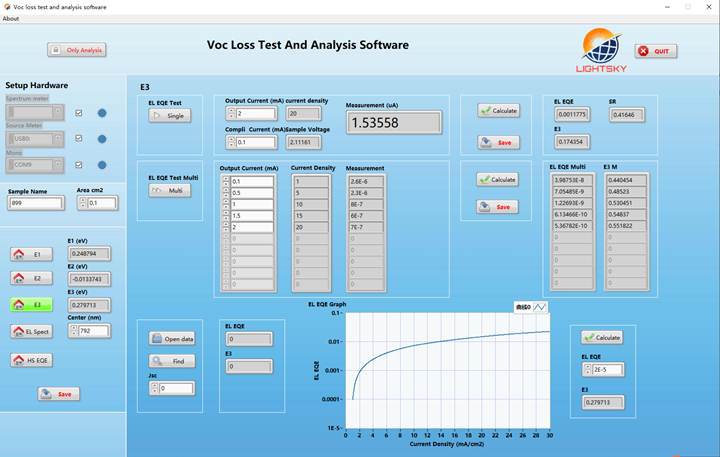Click the E1 house icon button
This screenshot has width=720, height=457.
pyautogui.click(x=31, y=254)
